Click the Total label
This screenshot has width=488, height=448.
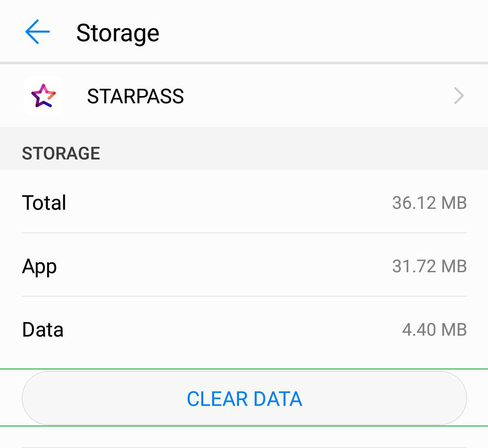pos(44,202)
